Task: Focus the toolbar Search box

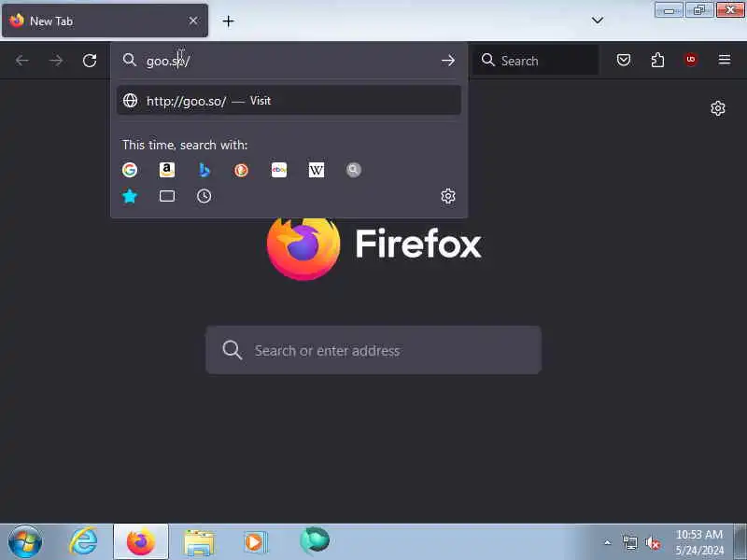Action: pos(535,61)
